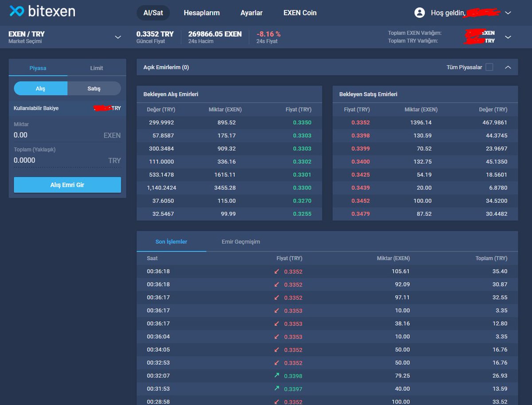Screen dimensions: 532x405
Task: Click the down arrow on the 00:36:04 trade
Action: coord(276,337)
